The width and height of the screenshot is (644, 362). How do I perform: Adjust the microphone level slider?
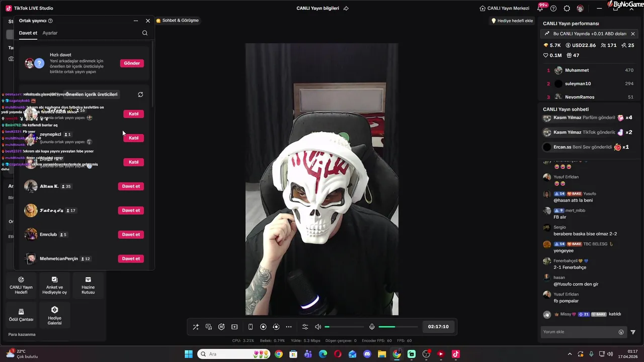coord(397,327)
